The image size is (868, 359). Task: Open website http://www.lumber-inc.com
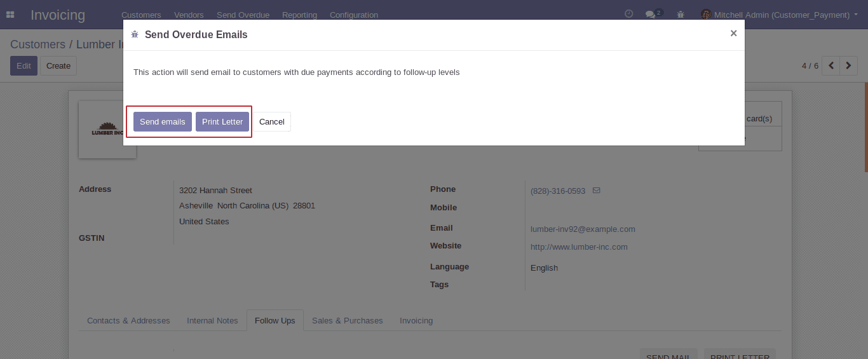pyautogui.click(x=579, y=247)
